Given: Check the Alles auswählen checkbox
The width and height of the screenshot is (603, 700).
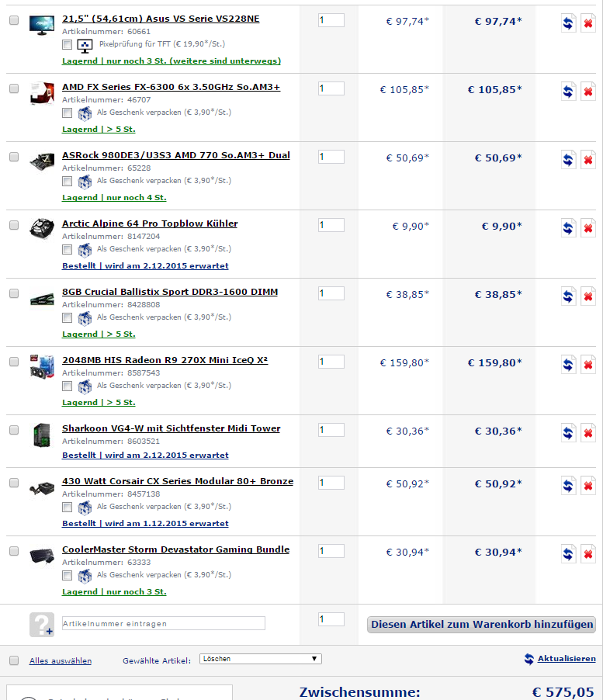Looking at the screenshot, I should (x=14, y=660).
